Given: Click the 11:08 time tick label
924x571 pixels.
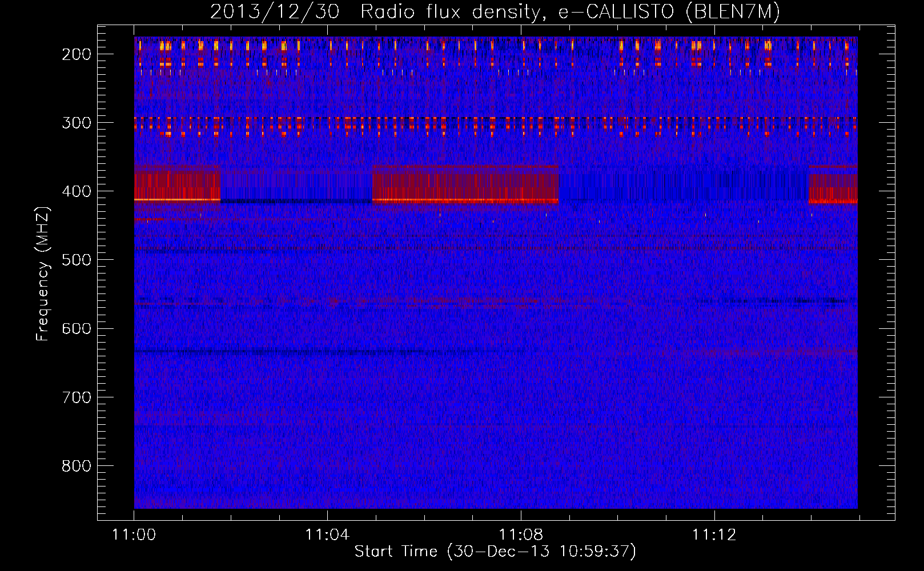Looking at the screenshot, I should [521, 535].
